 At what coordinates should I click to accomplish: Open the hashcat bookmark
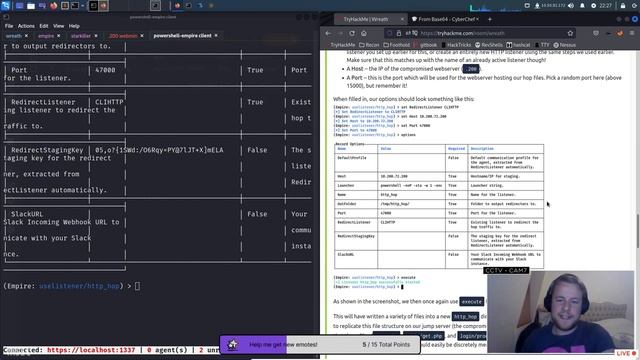coord(518,45)
